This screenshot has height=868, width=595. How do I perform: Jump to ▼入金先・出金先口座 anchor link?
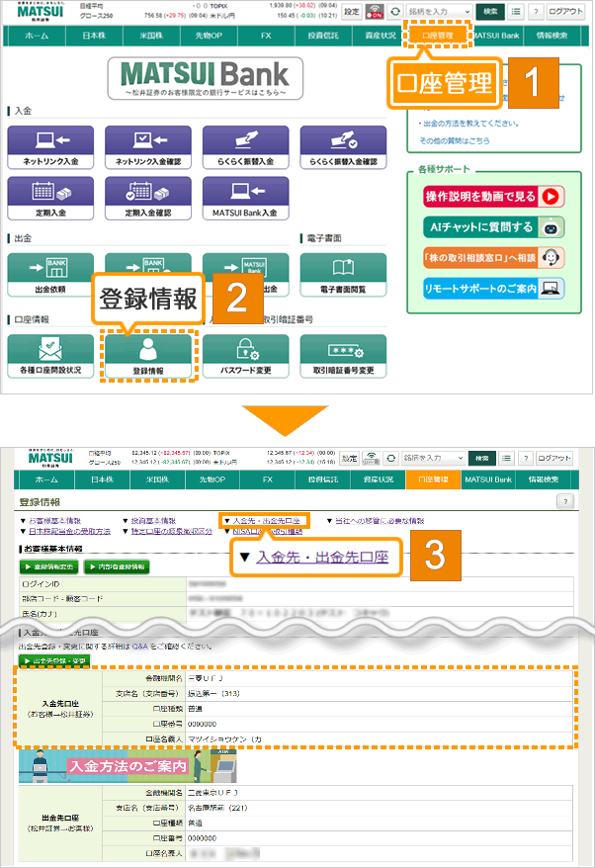[x=266, y=521]
